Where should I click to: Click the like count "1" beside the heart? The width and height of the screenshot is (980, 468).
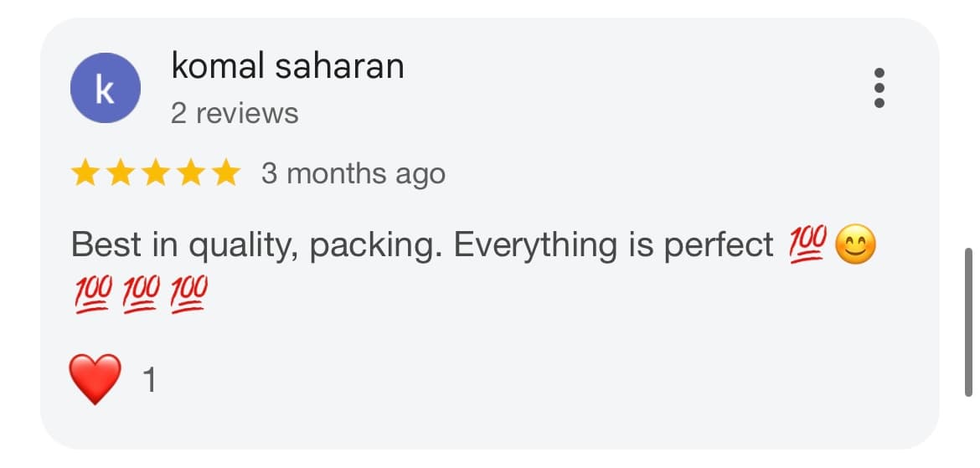coord(150,382)
